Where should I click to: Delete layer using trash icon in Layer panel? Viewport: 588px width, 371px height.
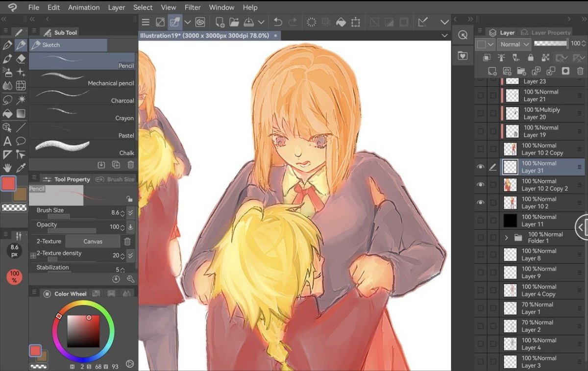(x=580, y=71)
